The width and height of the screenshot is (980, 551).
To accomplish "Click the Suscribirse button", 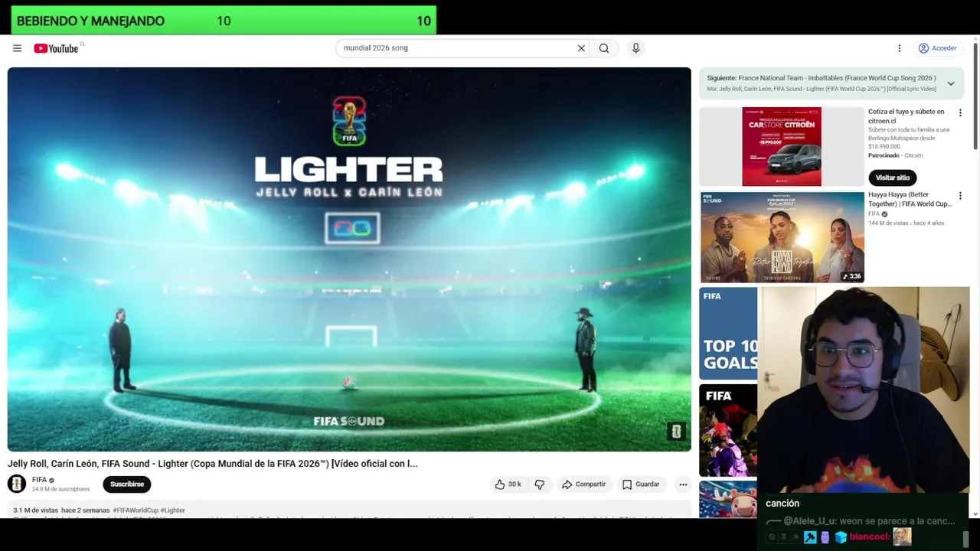I will click(x=127, y=484).
